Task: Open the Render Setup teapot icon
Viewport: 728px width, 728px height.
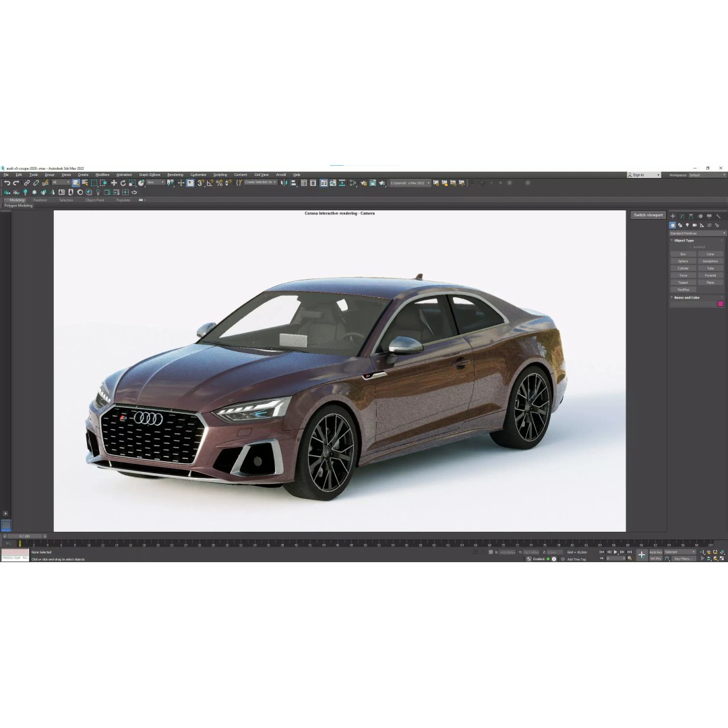Action: pos(363,183)
